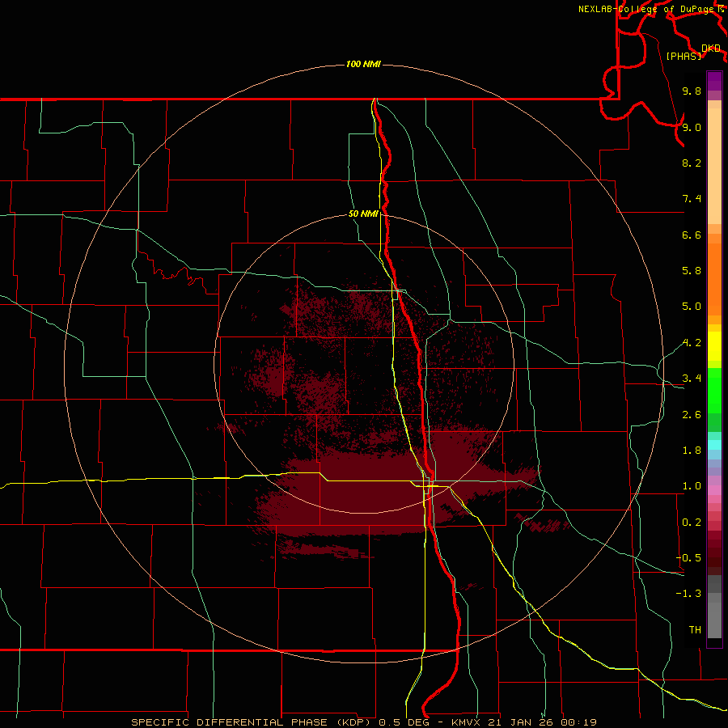Click the 50 NMI range ring label
The width and height of the screenshot is (728, 728).
tap(363, 214)
